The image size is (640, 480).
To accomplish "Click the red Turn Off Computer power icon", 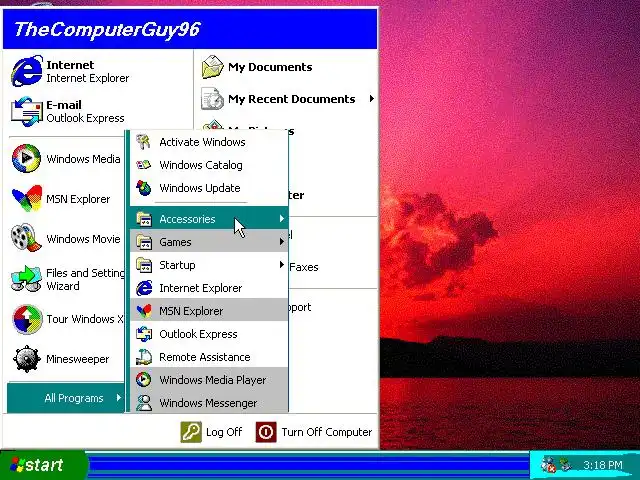I will tap(266, 432).
